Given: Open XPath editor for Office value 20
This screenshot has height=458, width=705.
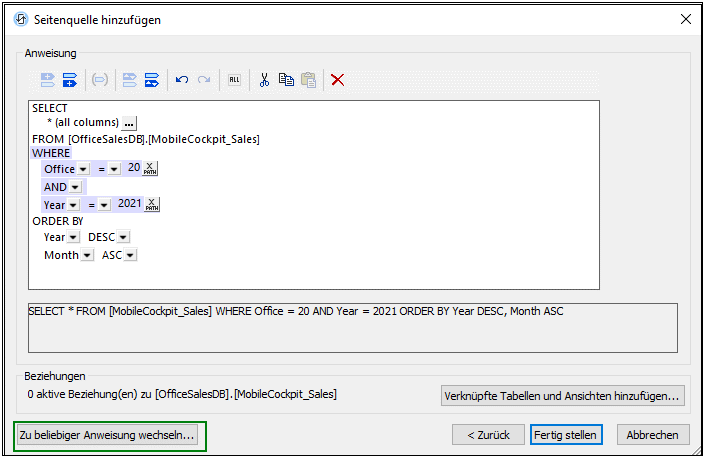Looking at the screenshot, I should point(150,169).
